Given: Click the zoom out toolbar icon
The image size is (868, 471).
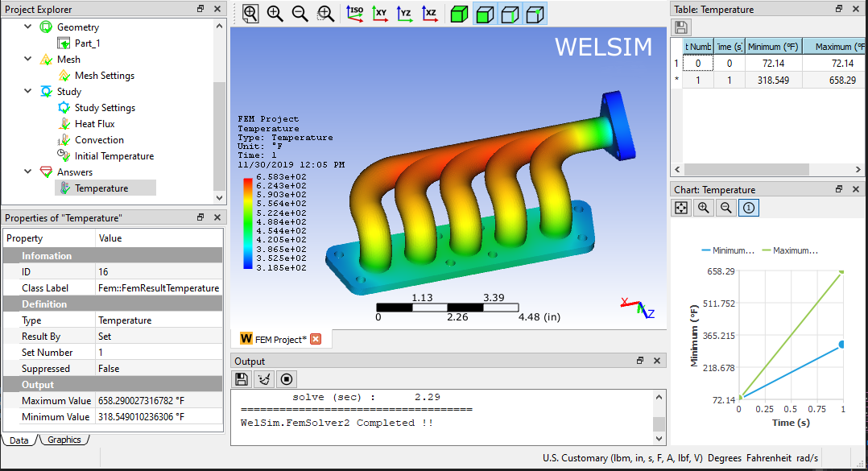Looking at the screenshot, I should pos(300,14).
